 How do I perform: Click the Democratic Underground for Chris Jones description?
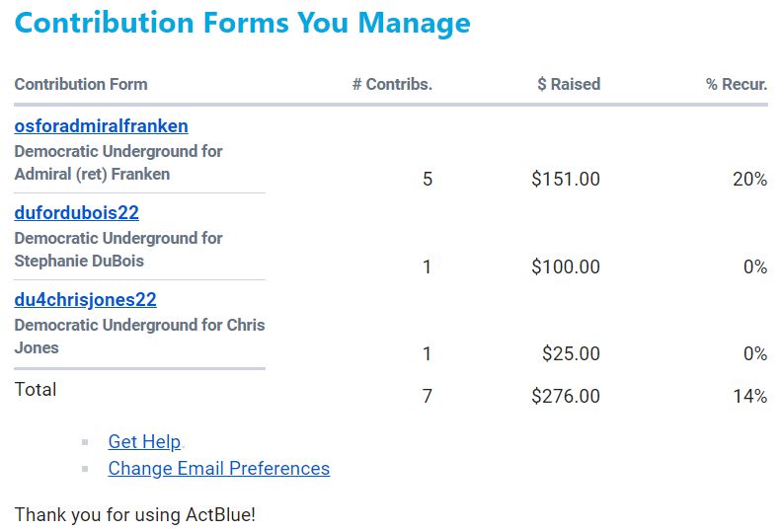tap(138, 336)
